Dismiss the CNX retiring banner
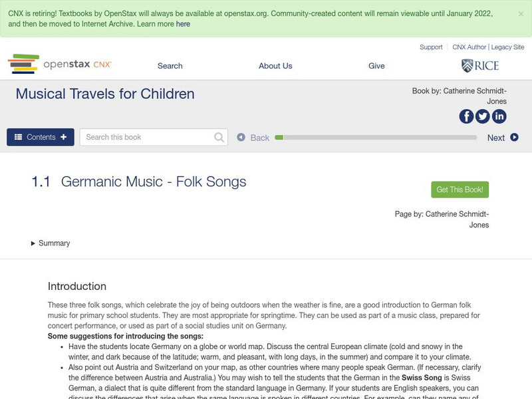Viewport: 532px width, 399px height. [x=521, y=13]
